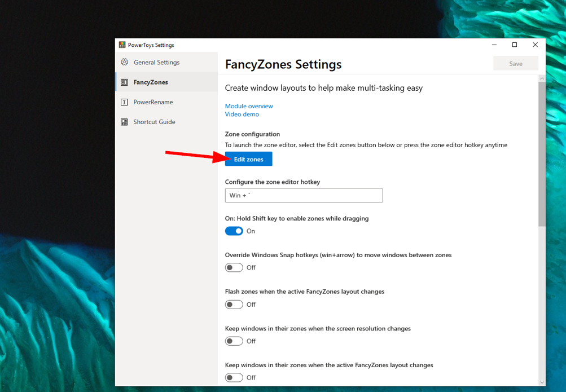The height and width of the screenshot is (392, 566).
Task: Click the PowerToys logo in title bar
Action: tap(122, 45)
